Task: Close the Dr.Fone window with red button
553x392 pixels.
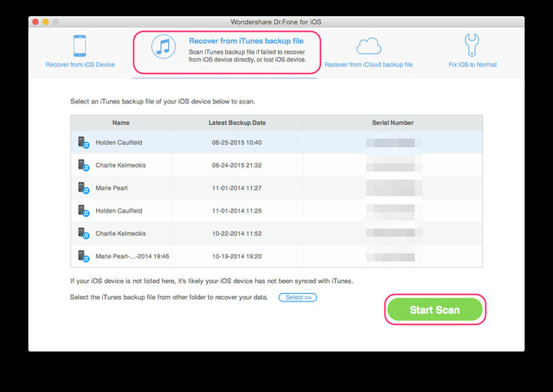Action: 35,21
